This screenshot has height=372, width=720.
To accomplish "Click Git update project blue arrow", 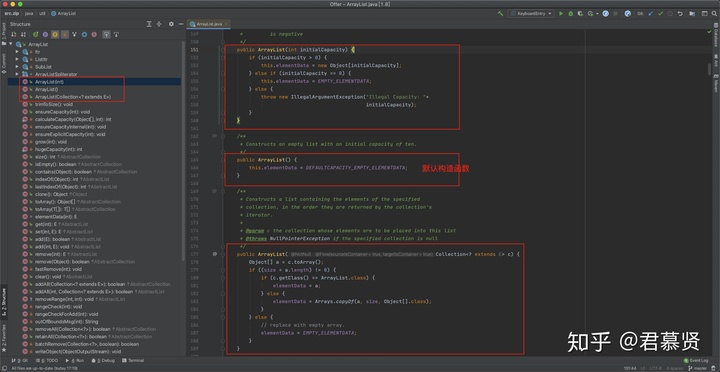I will [651, 14].
